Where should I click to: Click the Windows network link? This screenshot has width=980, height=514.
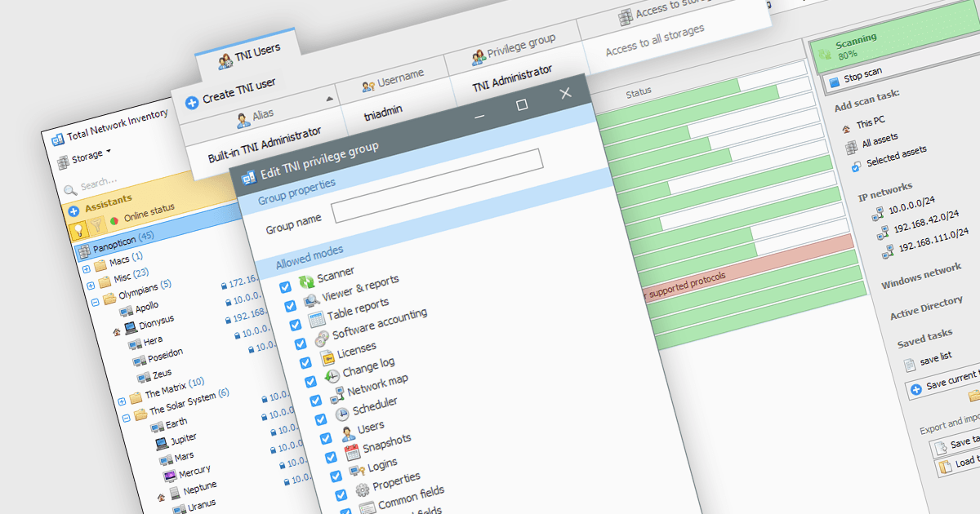pyautogui.click(x=921, y=276)
